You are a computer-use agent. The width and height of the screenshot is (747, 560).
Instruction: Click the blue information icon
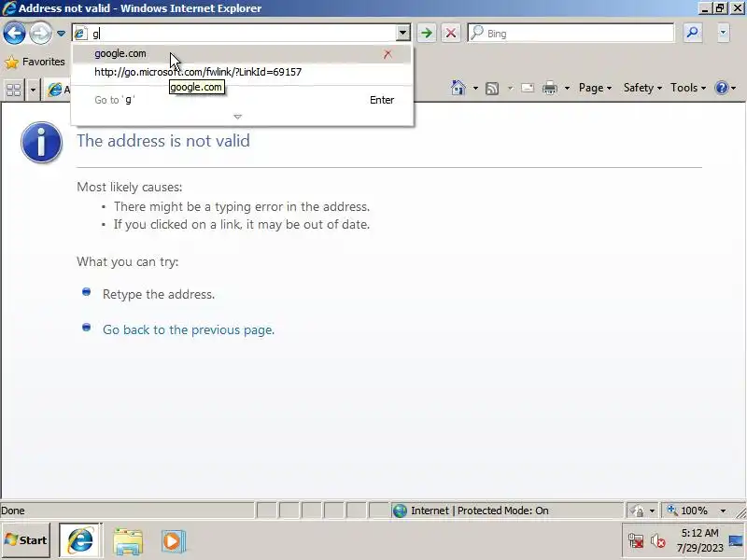pyautogui.click(x=41, y=143)
